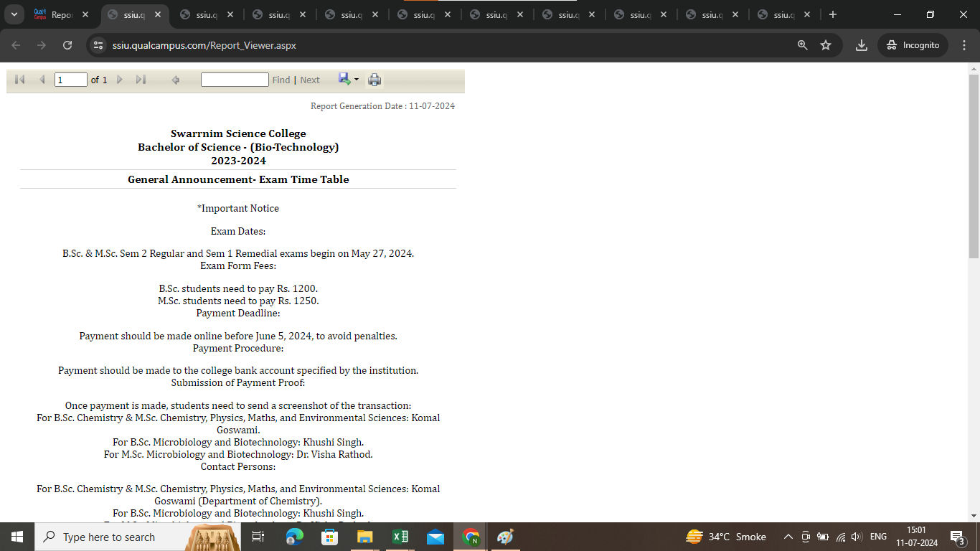Open volume control icon

pos(857,537)
